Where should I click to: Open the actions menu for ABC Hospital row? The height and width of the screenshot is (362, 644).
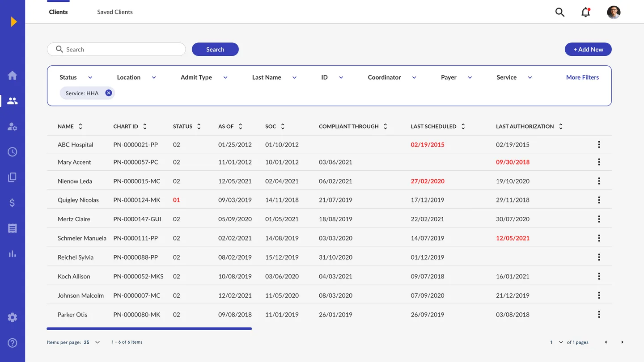point(599,144)
